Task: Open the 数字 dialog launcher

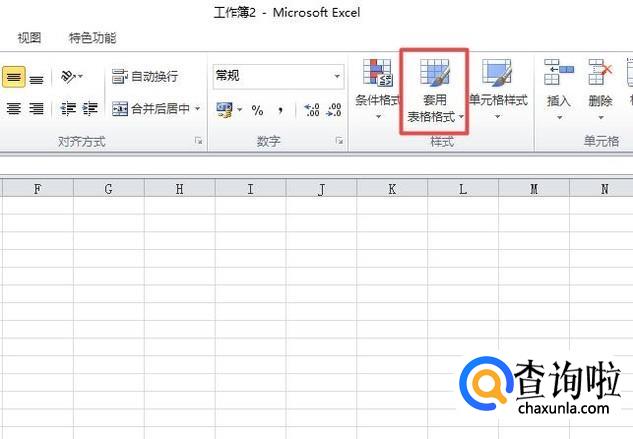Action: (x=339, y=141)
